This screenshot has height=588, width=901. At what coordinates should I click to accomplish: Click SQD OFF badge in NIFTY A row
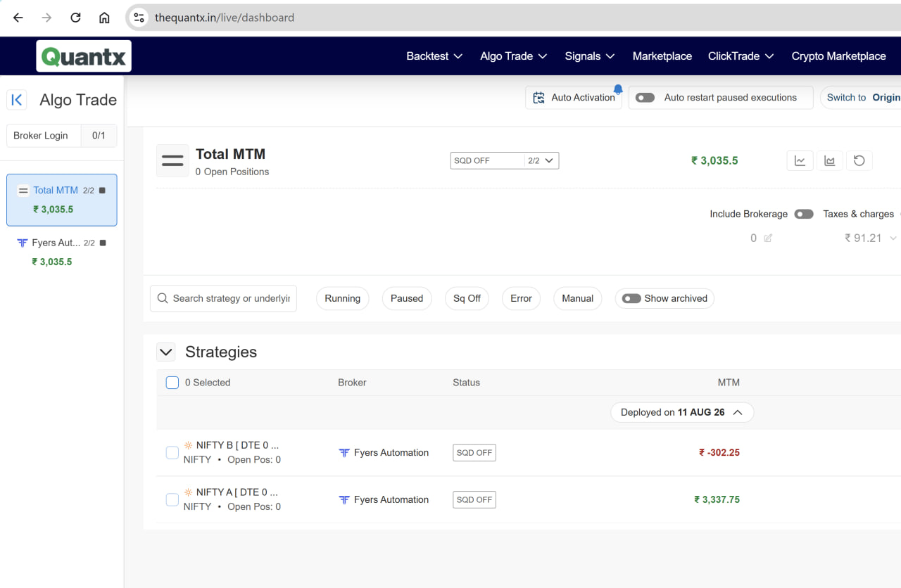[x=474, y=500]
